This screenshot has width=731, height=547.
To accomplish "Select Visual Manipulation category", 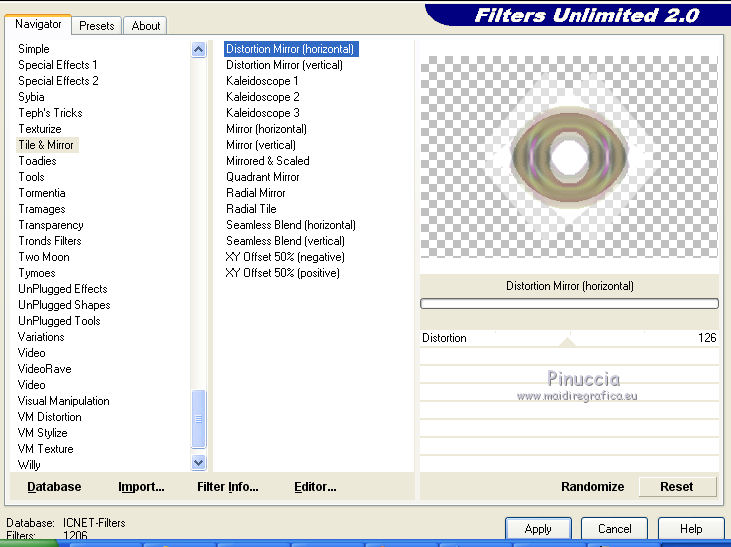I will (63, 401).
